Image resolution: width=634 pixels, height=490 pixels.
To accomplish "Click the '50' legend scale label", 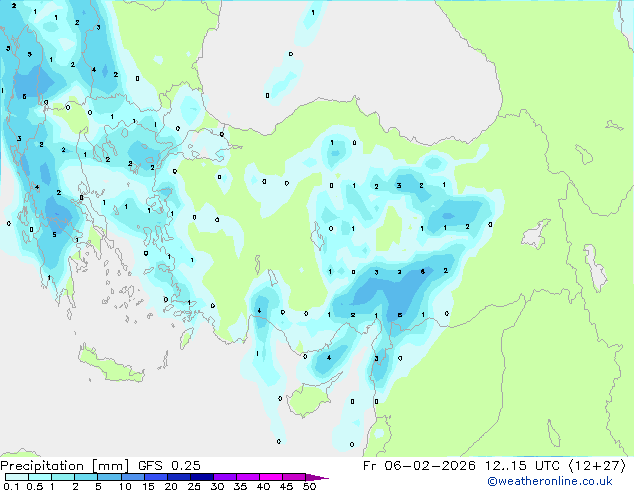I will [x=309, y=486].
